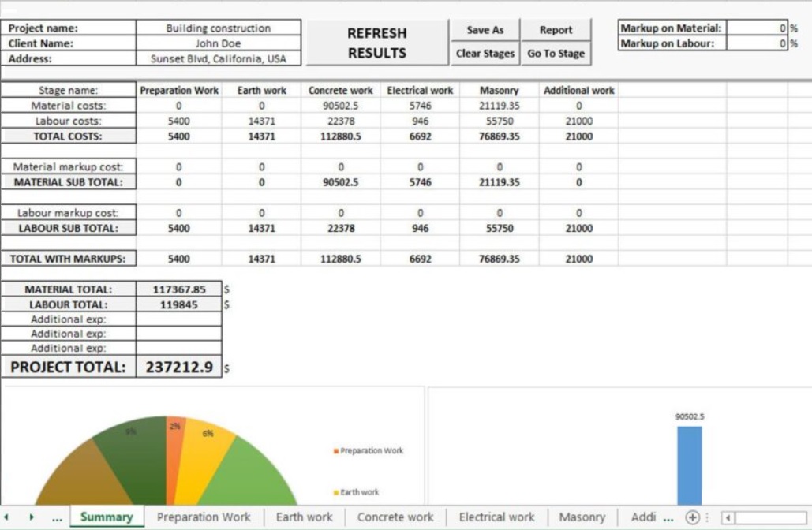812x530 pixels.
Task: Switch to the Summary sheet tab
Action: click(x=107, y=517)
